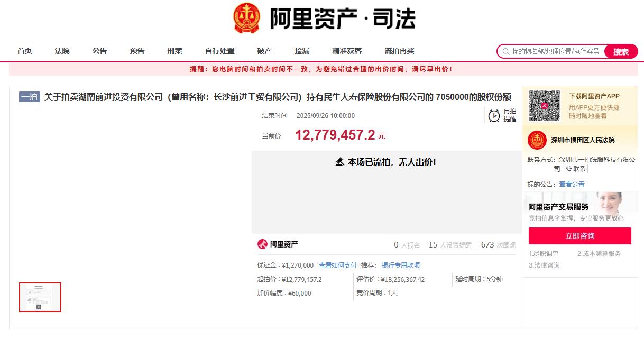Open the 首页 nav item
The image size is (644, 339).
coord(24,51)
